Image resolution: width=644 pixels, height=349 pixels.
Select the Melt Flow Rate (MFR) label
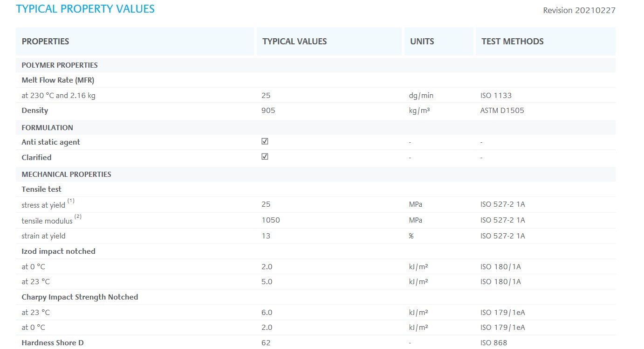58,80
